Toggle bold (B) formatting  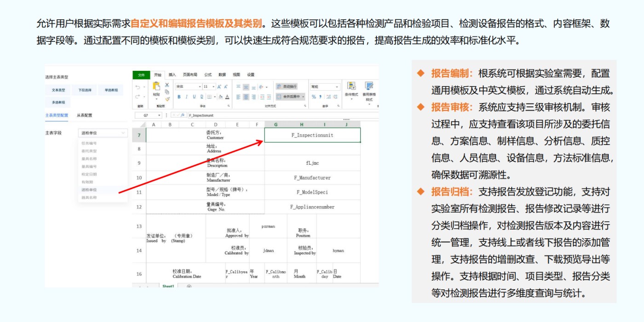pyautogui.click(x=179, y=96)
